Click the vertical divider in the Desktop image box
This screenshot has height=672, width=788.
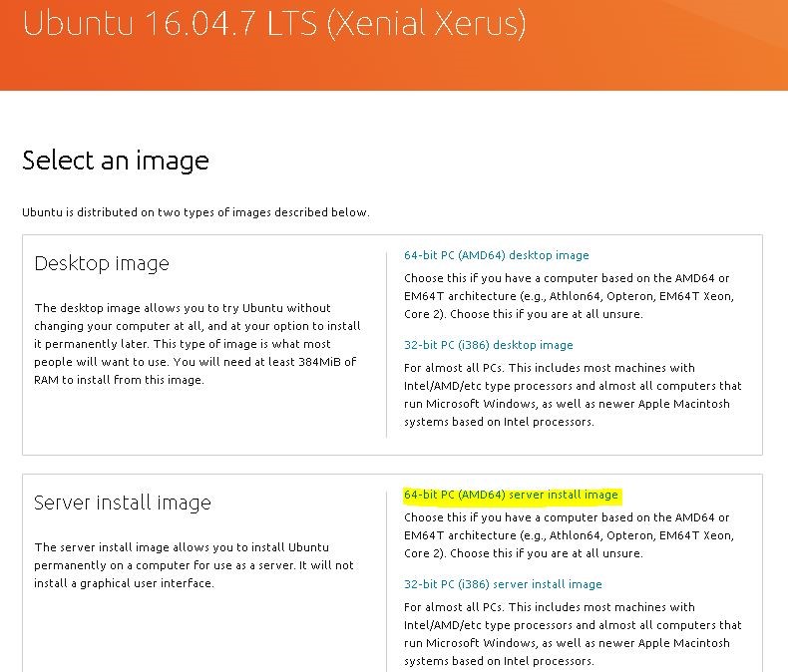[x=386, y=344]
